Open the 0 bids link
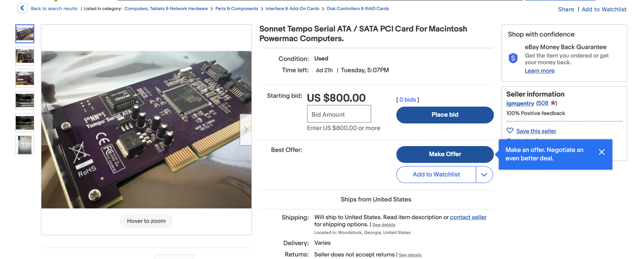This screenshot has width=644, height=259. [x=408, y=100]
